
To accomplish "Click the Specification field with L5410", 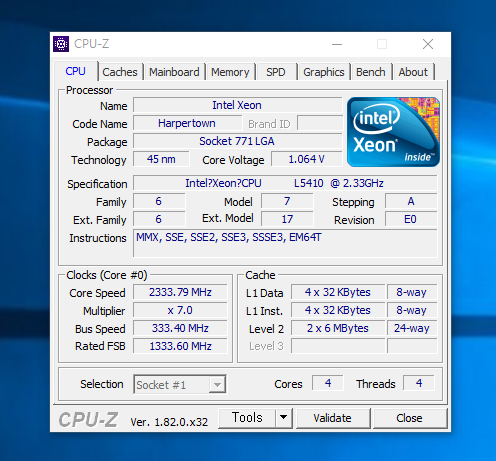I will point(285,183).
